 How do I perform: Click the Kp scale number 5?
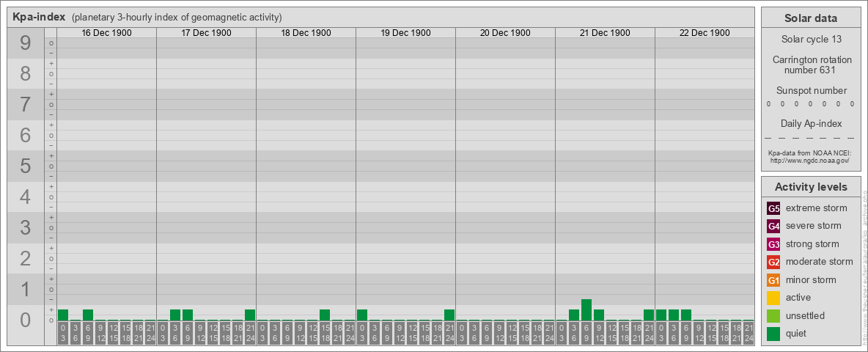point(25,166)
